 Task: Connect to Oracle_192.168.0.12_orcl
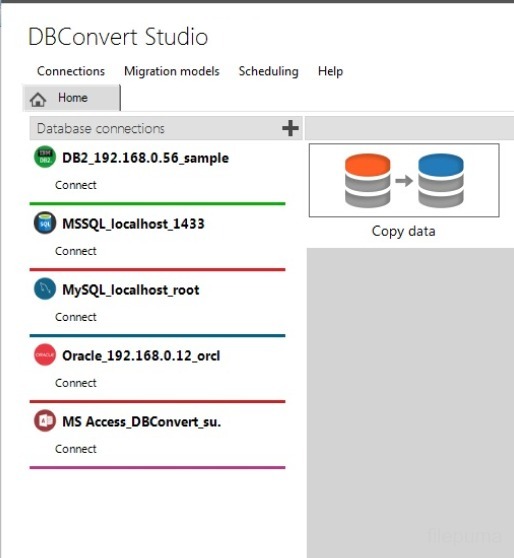pos(75,383)
